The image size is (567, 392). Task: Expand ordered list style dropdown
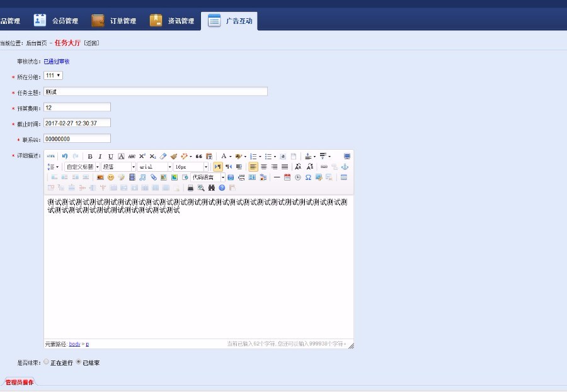click(x=260, y=157)
